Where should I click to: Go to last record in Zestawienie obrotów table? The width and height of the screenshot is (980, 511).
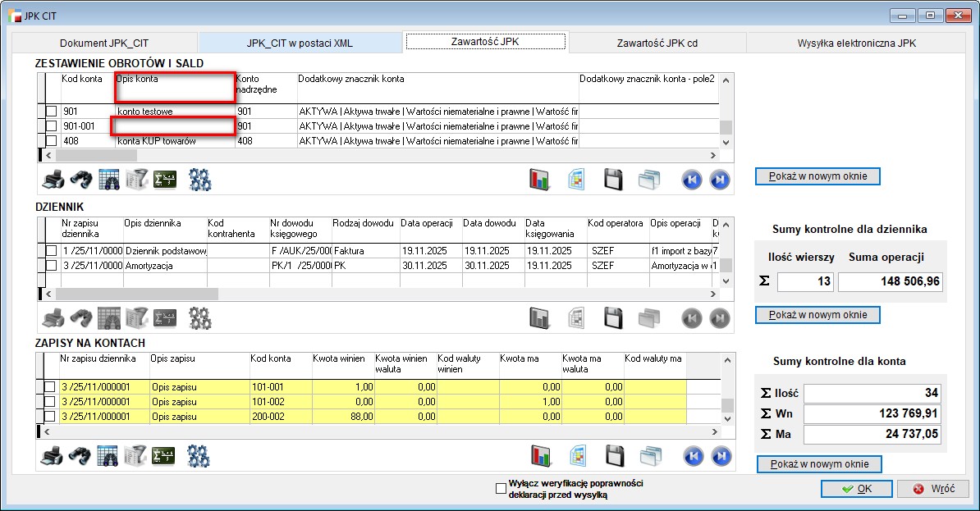click(719, 179)
